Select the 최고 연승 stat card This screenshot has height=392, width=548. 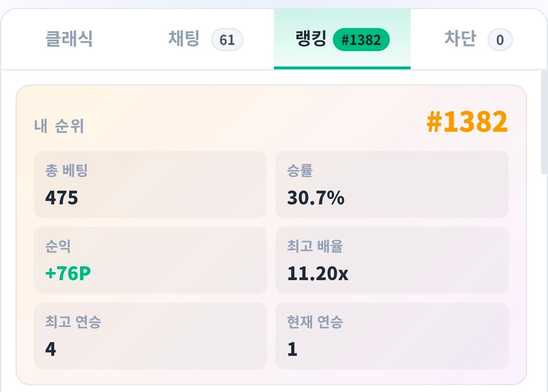pyautogui.click(x=150, y=336)
